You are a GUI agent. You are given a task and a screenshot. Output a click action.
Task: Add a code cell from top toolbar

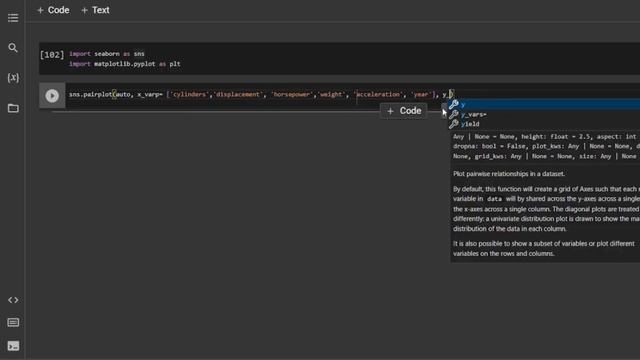[x=53, y=10]
